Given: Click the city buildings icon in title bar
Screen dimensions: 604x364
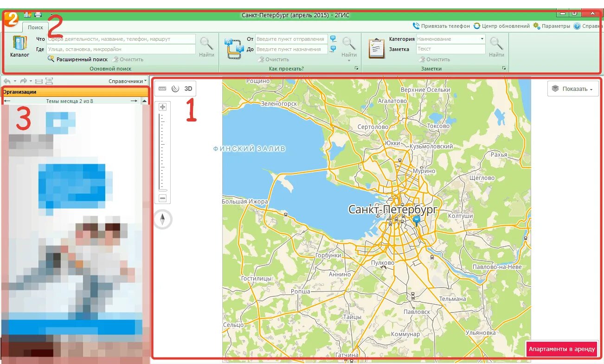Looking at the screenshot, I should pyautogui.click(x=27, y=15).
